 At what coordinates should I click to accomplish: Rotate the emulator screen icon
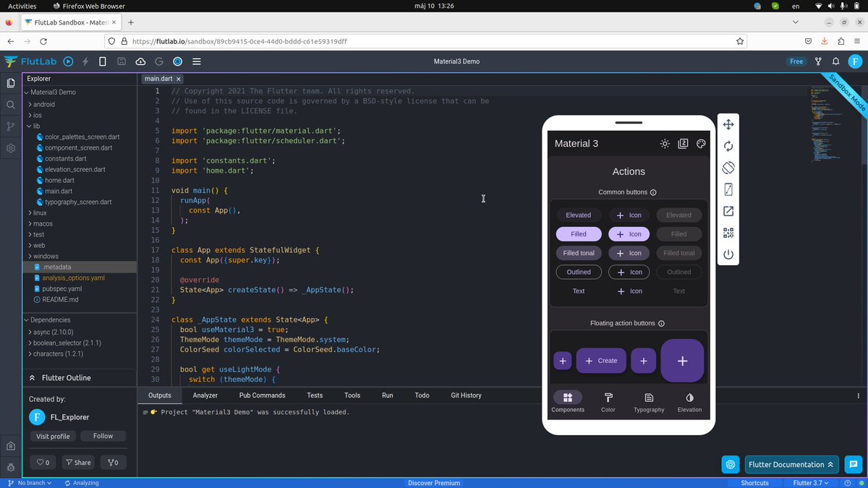pos(728,168)
